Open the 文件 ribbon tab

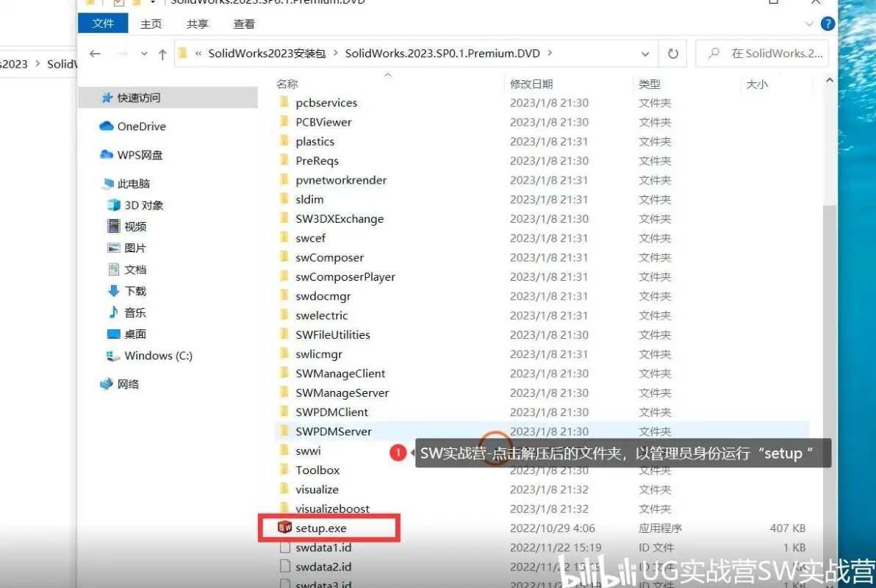coord(103,24)
